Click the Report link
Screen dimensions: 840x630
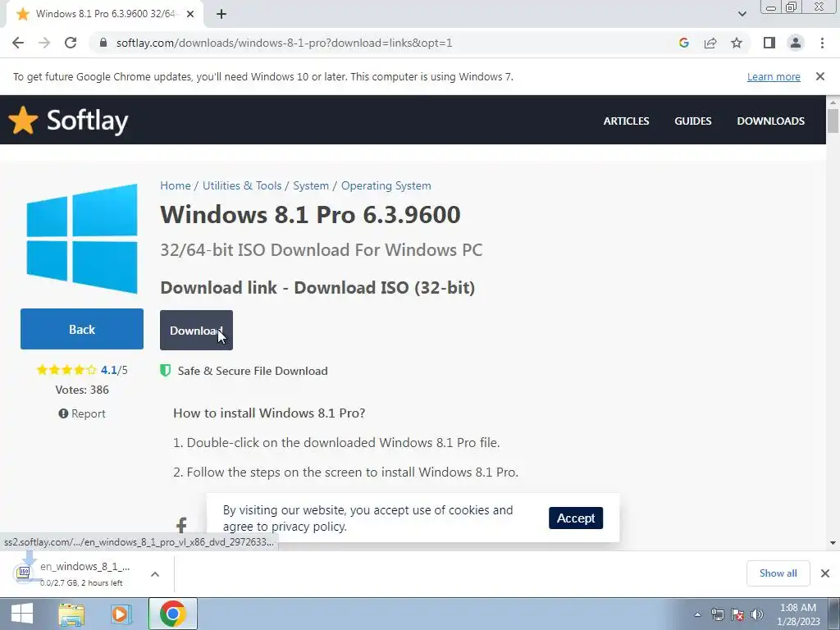coord(82,413)
